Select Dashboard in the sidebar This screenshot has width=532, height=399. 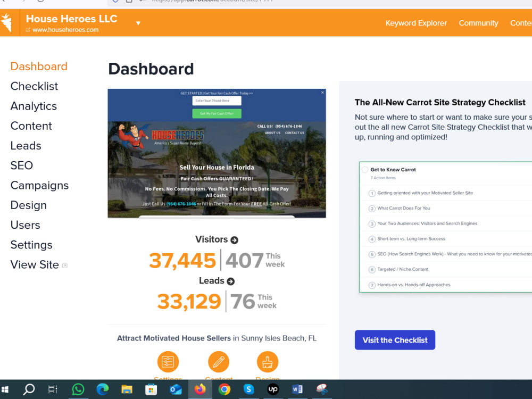point(39,66)
